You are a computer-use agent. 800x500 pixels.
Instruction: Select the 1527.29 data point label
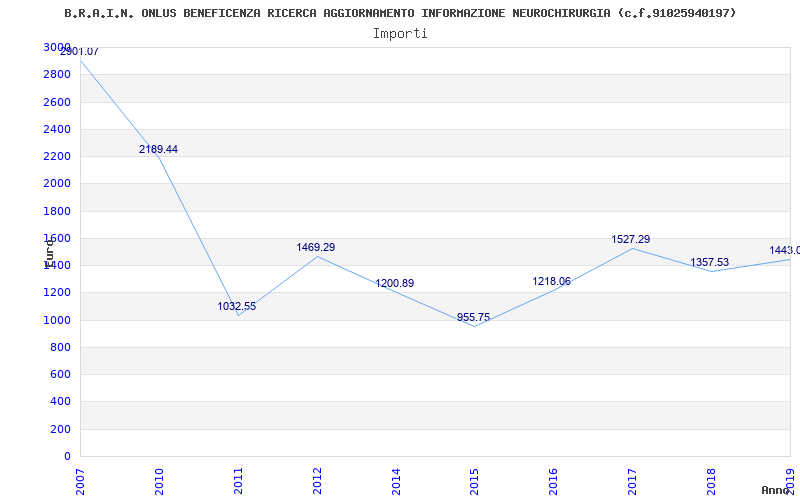(631, 239)
